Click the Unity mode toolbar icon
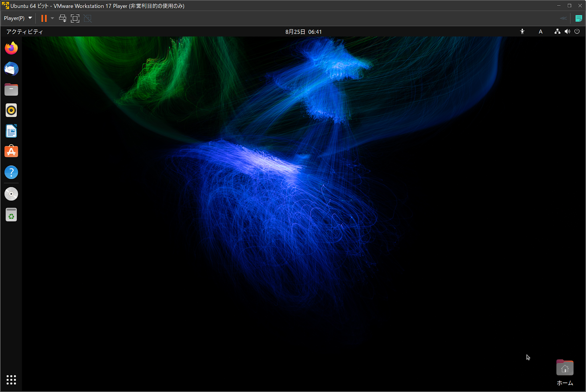The width and height of the screenshot is (586, 392). (x=88, y=18)
